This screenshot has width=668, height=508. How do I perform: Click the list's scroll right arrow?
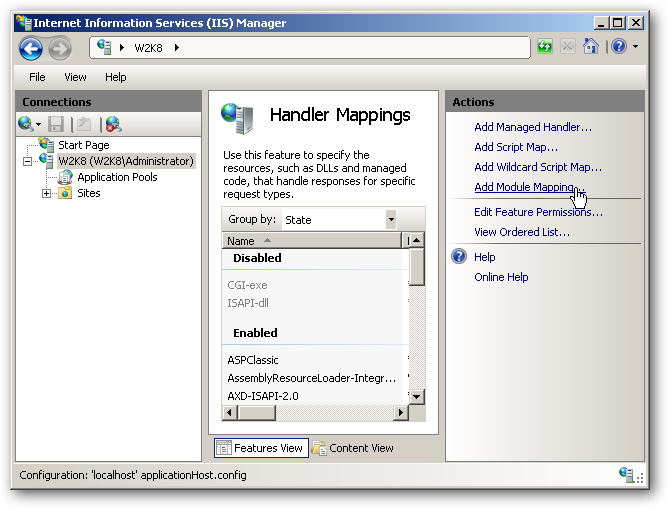tap(400, 413)
